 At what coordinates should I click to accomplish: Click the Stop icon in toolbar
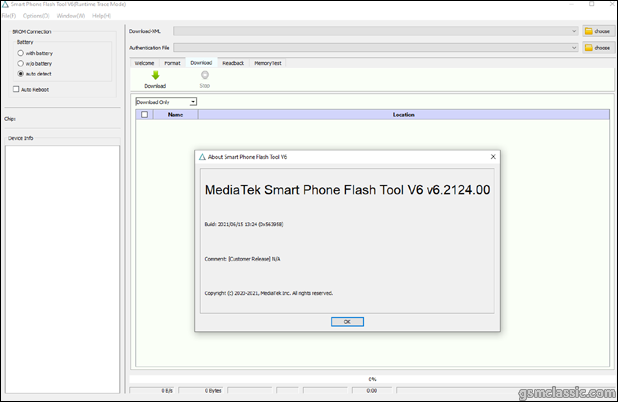coord(205,75)
